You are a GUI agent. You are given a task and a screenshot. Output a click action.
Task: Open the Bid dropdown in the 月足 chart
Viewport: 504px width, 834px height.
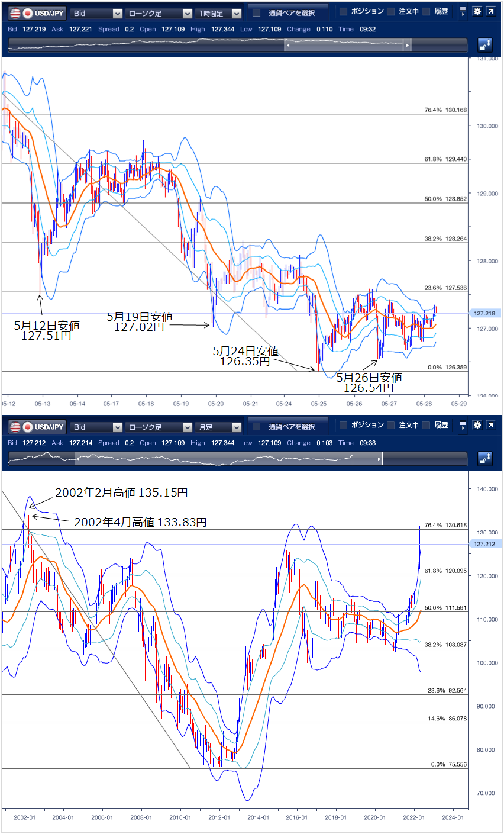[96, 427]
